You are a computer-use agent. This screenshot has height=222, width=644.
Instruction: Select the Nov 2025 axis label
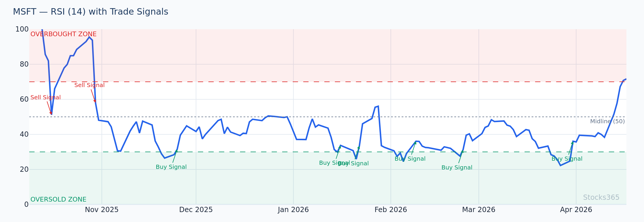tap(102, 210)
